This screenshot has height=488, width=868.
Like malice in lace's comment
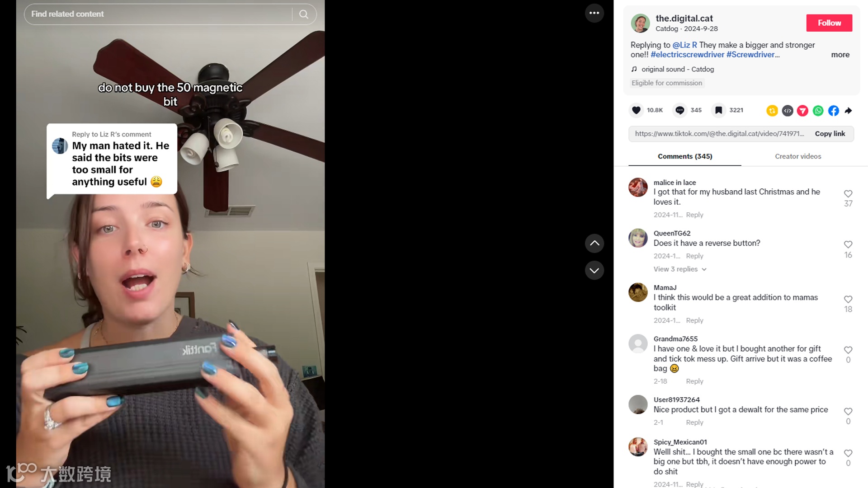pos(848,193)
